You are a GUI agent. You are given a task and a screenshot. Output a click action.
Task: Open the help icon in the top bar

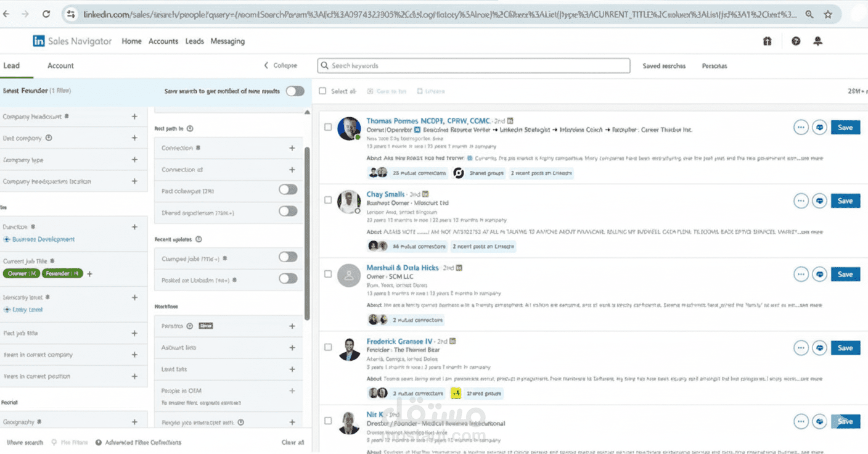point(796,41)
